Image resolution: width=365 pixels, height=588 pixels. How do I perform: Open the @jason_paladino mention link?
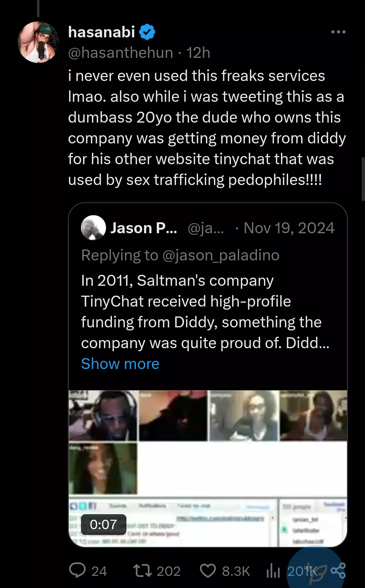click(x=221, y=255)
